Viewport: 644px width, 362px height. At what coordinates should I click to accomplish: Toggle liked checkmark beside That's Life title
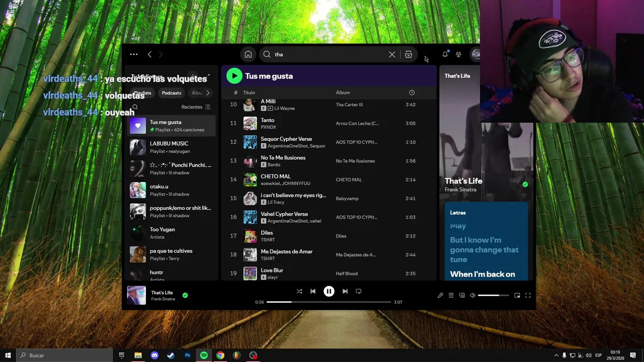[525, 185]
